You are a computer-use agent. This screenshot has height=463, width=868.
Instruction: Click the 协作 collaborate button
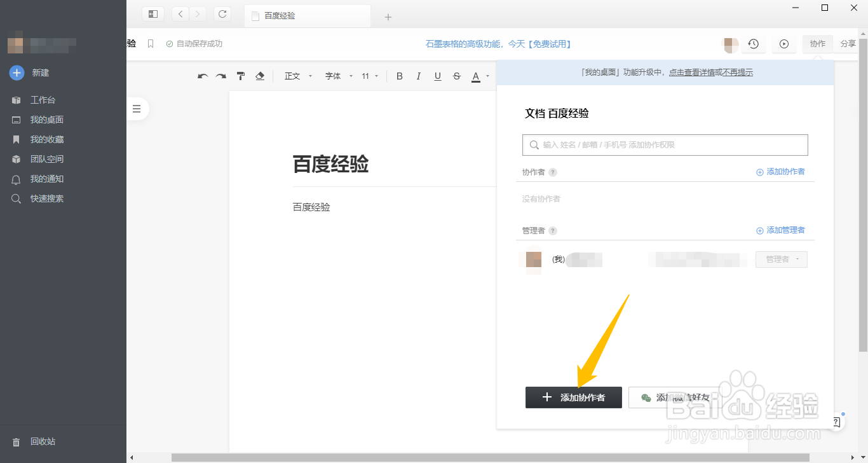pos(818,44)
